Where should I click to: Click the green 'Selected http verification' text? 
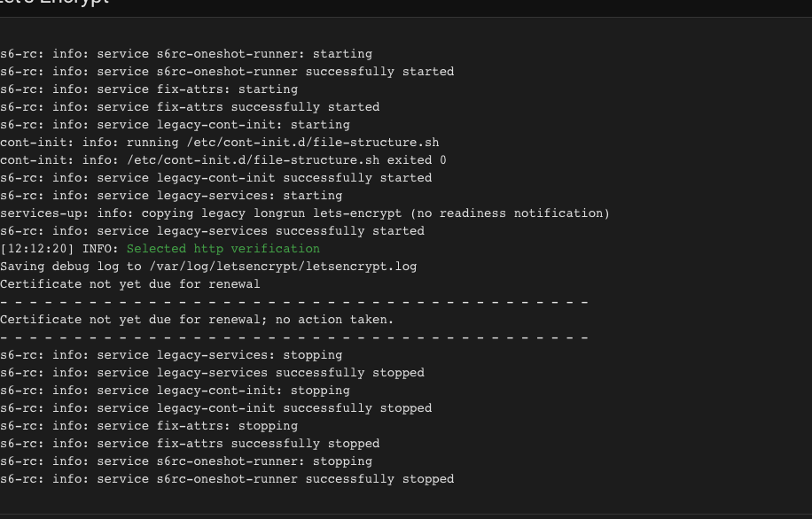pos(223,249)
